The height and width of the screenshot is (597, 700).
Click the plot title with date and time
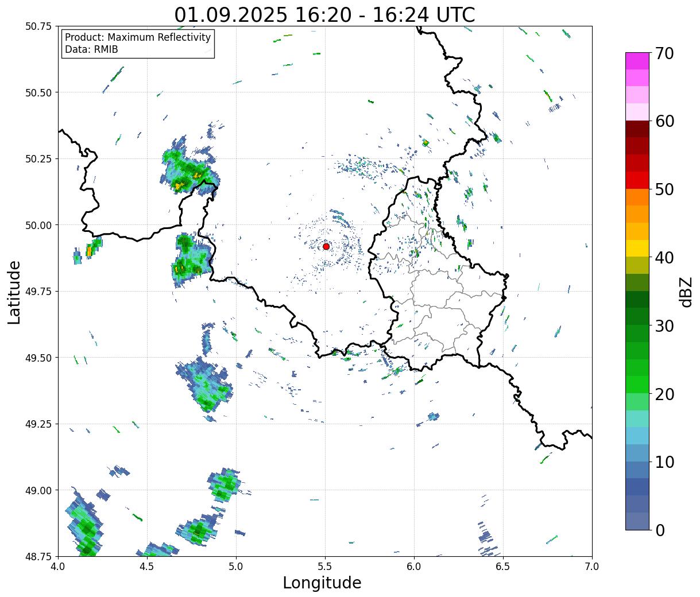(324, 14)
